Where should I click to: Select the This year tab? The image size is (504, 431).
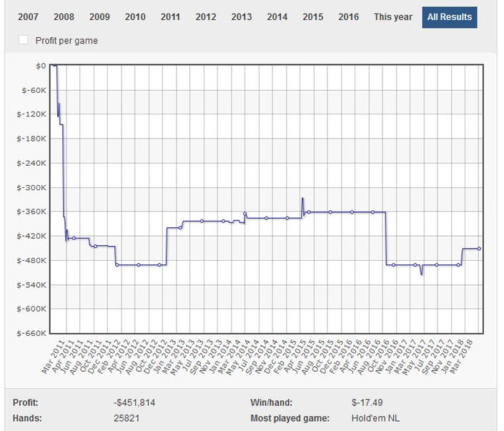click(x=392, y=17)
